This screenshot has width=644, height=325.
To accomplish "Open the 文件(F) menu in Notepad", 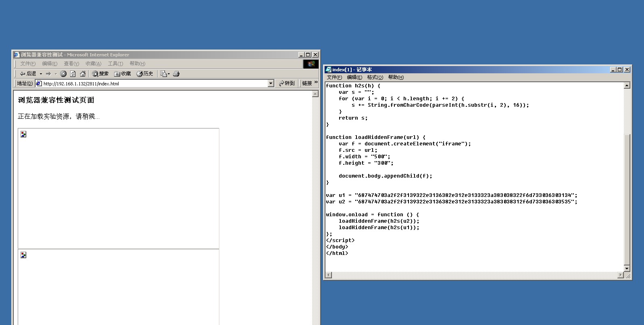I will coord(334,77).
